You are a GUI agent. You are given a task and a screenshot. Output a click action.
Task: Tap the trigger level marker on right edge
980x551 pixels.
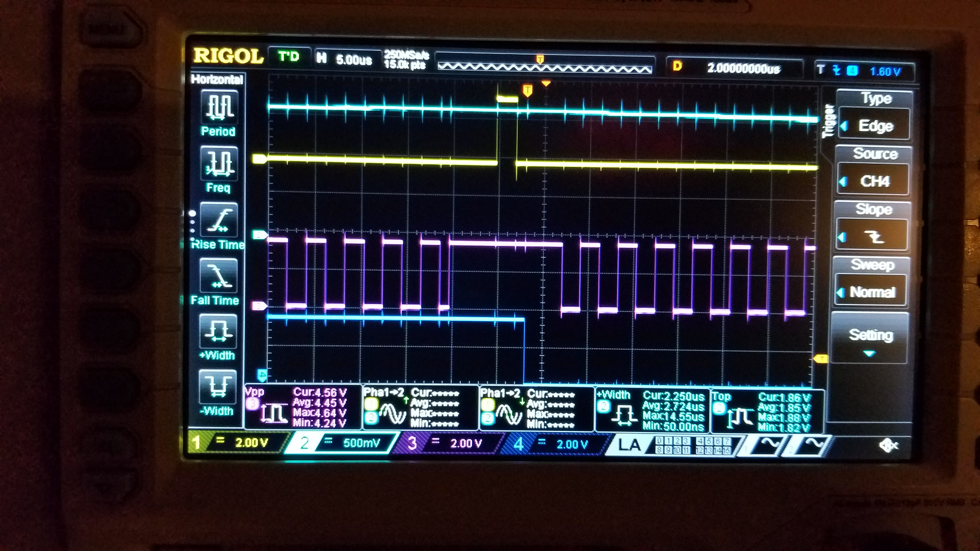(x=820, y=359)
